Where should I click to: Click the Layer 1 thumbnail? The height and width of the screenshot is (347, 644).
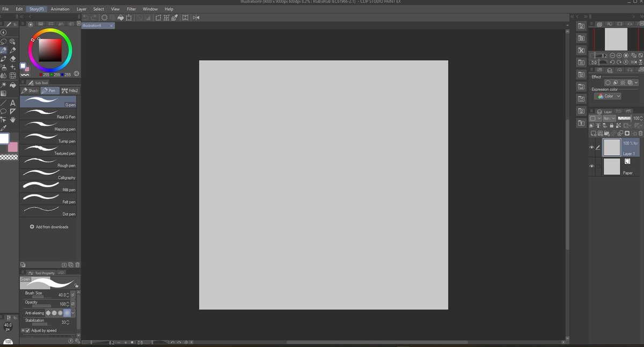[x=612, y=147]
